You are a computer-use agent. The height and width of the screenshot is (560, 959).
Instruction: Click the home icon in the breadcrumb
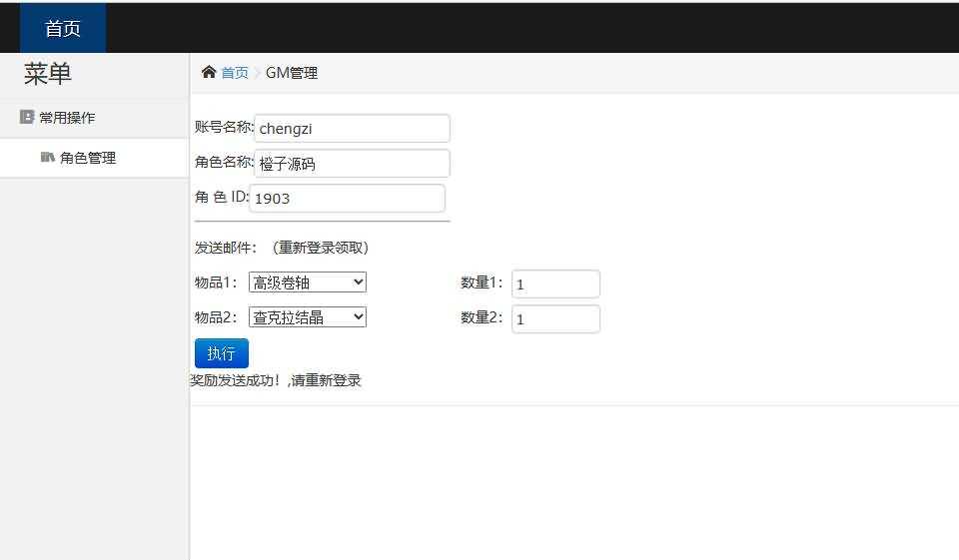pyautogui.click(x=209, y=72)
